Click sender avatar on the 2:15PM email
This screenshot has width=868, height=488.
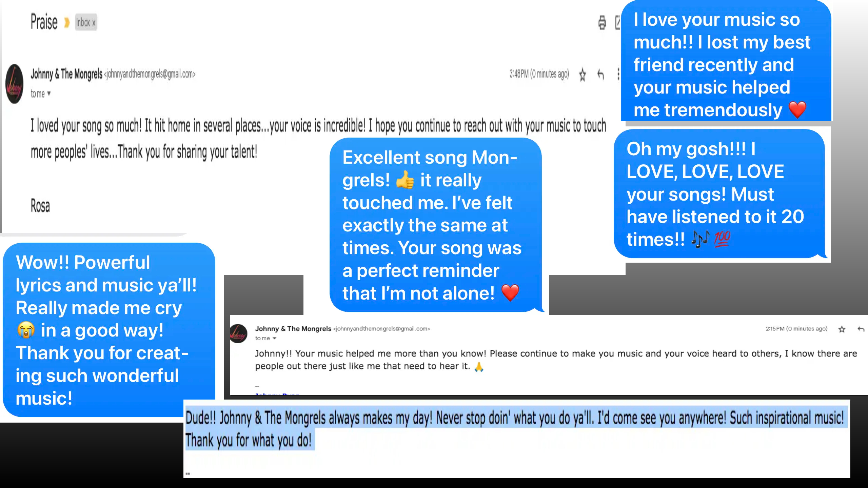238,333
